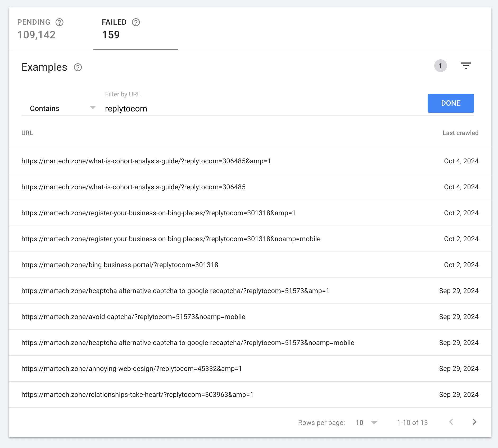Image resolution: width=498 pixels, height=448 pixels.
Task: Click the filter rows icon
Action: point(466,66)
